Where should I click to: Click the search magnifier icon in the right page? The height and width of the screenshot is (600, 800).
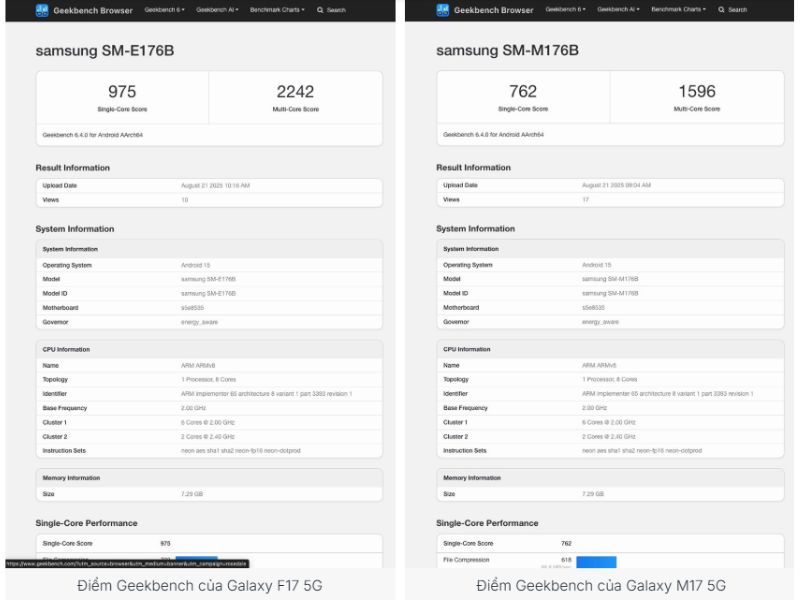coord(721,9)
